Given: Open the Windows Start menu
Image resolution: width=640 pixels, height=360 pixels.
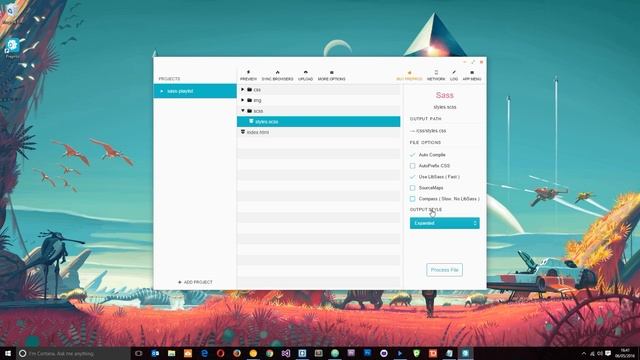Looking at the screenshot, I should 8,353.
